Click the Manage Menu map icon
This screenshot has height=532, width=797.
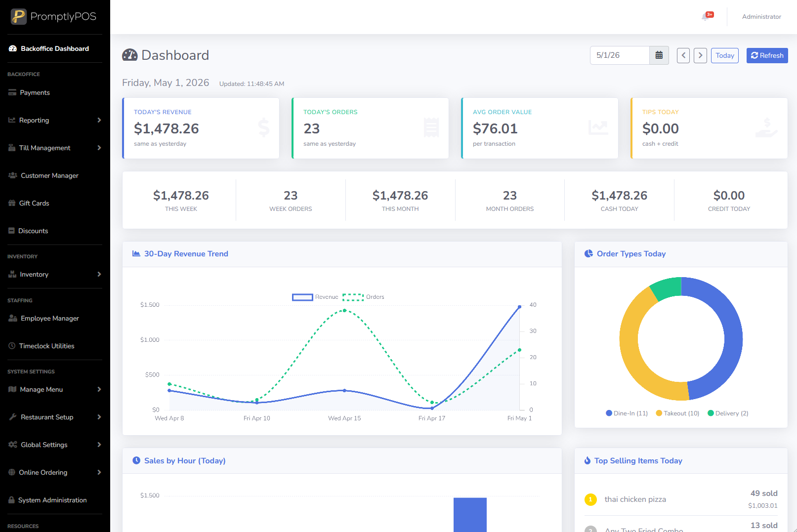(12, 389)
